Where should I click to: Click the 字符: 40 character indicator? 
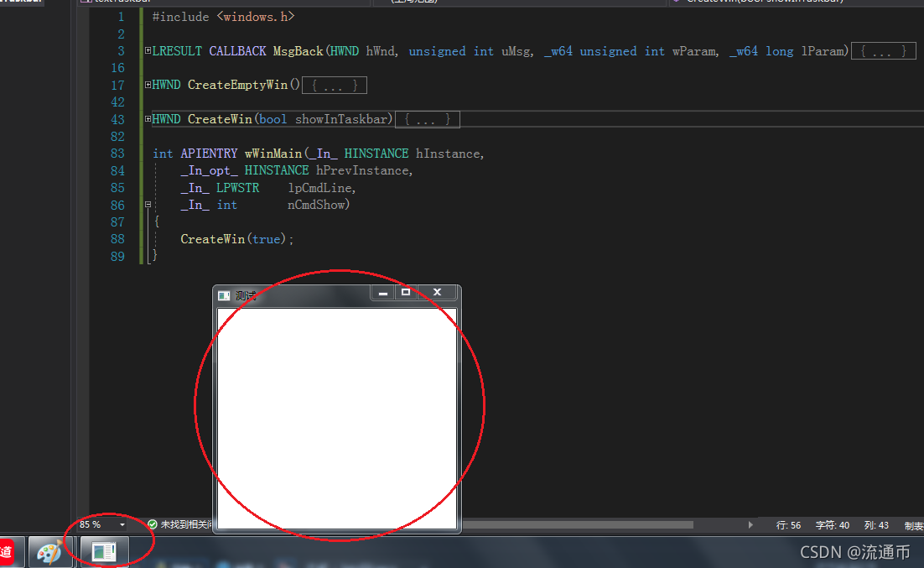click(832, 525)
